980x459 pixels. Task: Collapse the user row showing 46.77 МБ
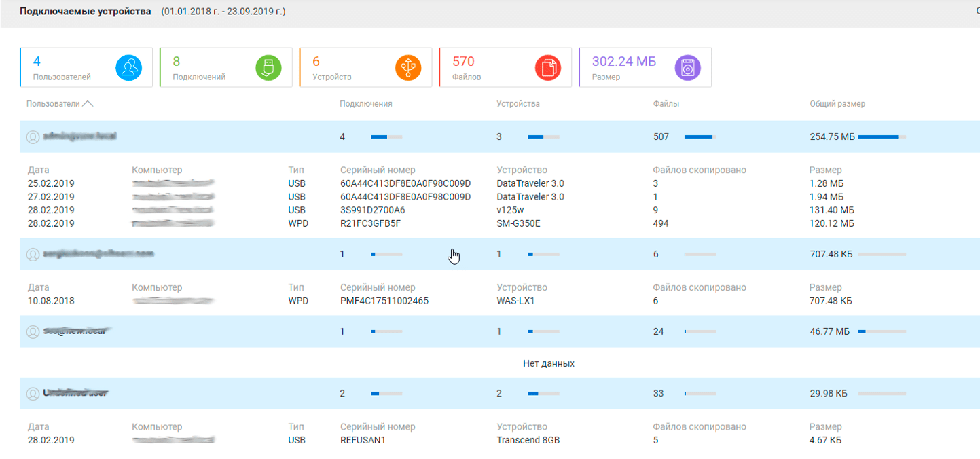[x=204, y=332]
